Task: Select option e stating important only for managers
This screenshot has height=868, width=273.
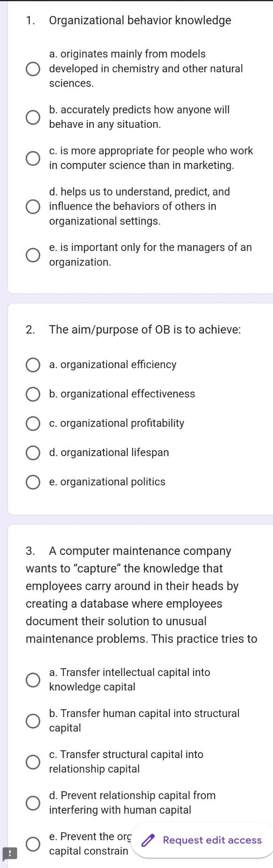Action: [33, 254]
